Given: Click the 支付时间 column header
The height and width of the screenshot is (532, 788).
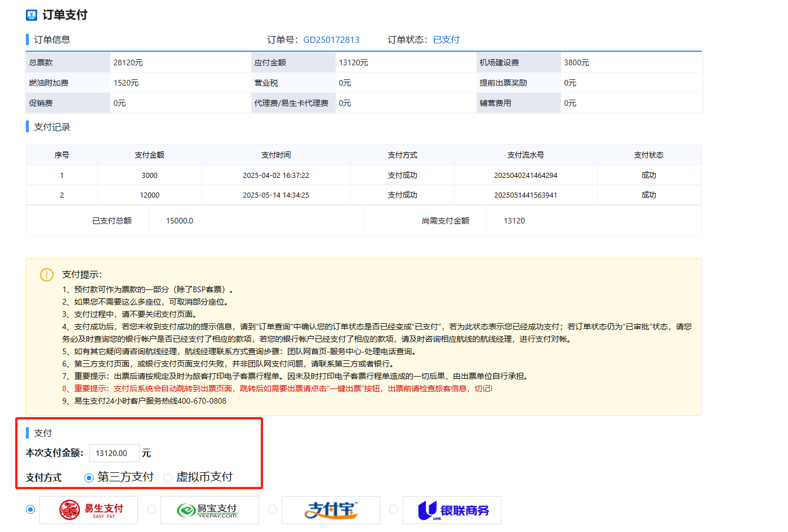Looking at the screenshot, I should pyautogui.click(x=276, y=155).
